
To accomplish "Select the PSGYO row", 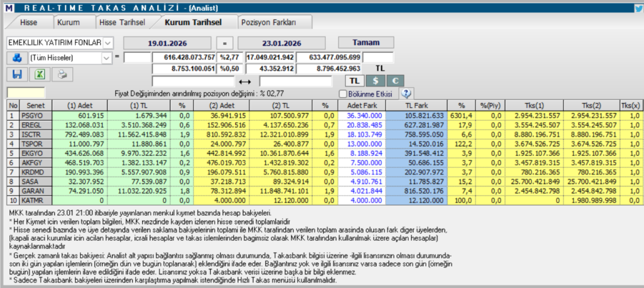I will (x=325, y=116).
